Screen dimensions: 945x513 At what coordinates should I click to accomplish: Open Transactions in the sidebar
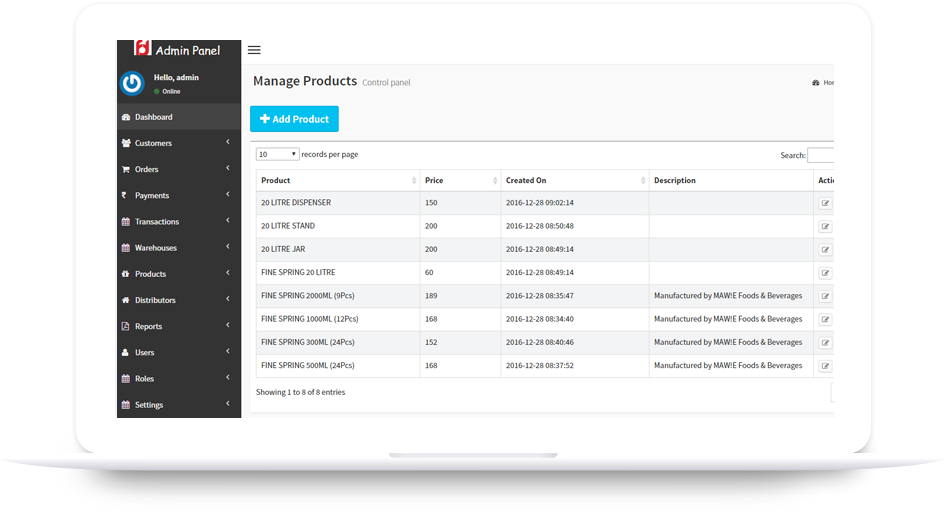157,222
